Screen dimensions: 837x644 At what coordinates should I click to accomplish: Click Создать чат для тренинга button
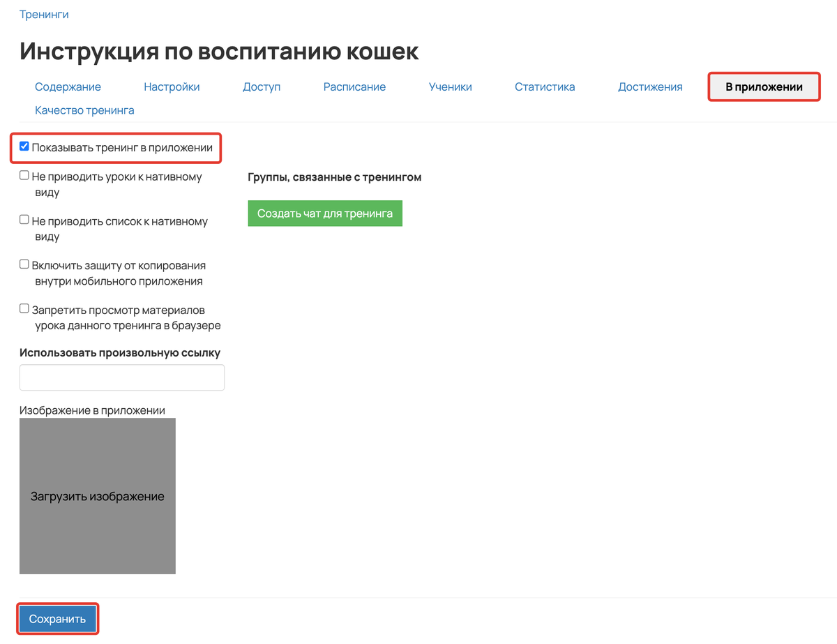[x=325, y=214]
